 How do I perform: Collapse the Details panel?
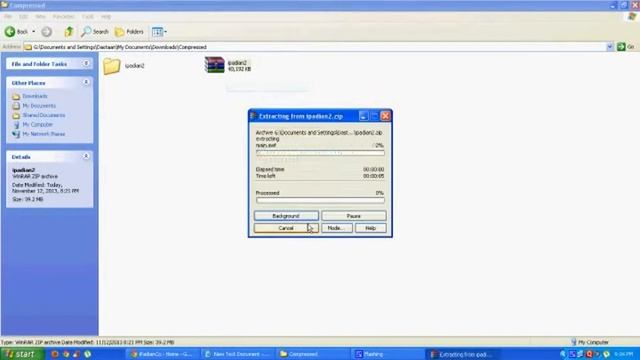tap(86, 156)
